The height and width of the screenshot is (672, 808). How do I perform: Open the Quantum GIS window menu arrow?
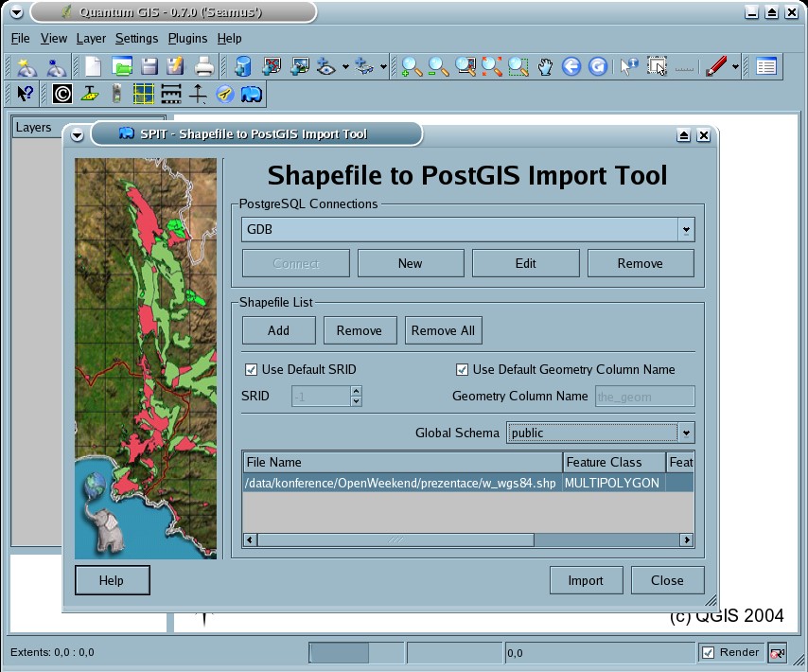click(x=16, y=12)
